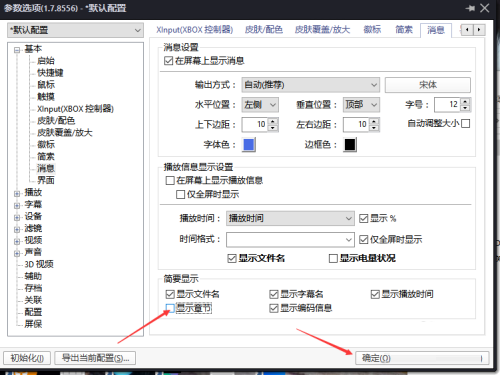Viewport: 500px width, 375px height.
Task: Select XInput(XBOX 控制器) tree item
Action: 75,109
